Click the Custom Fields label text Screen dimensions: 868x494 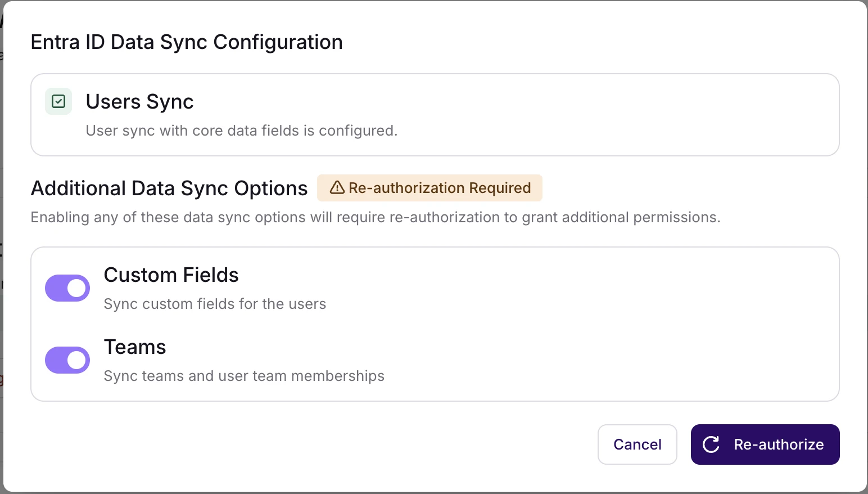click(171, 275)
